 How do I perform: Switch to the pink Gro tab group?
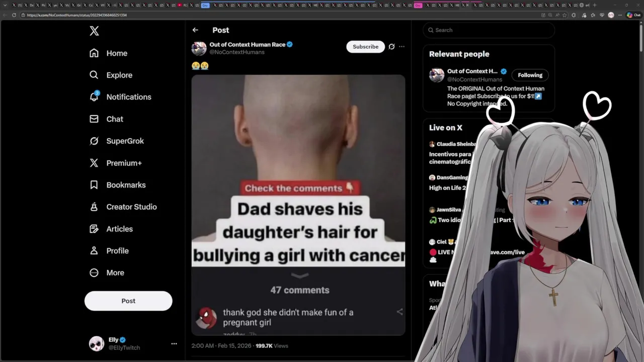coord(418,5)
